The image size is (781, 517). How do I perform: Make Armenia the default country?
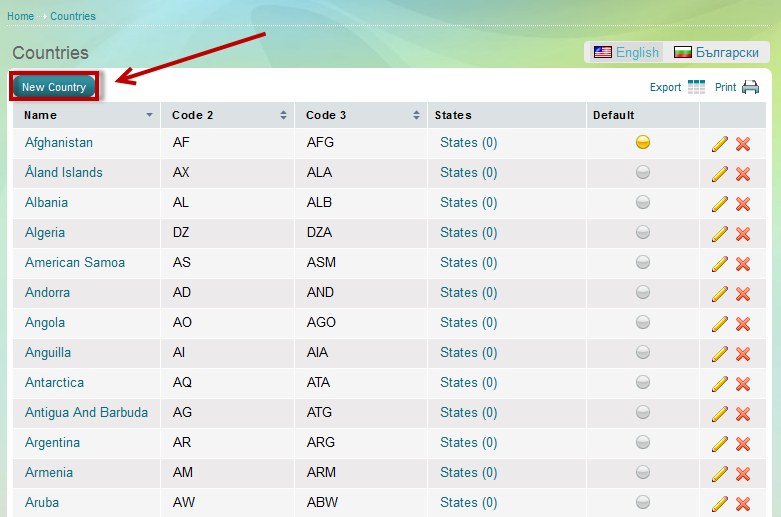click(x=643, y=473)
